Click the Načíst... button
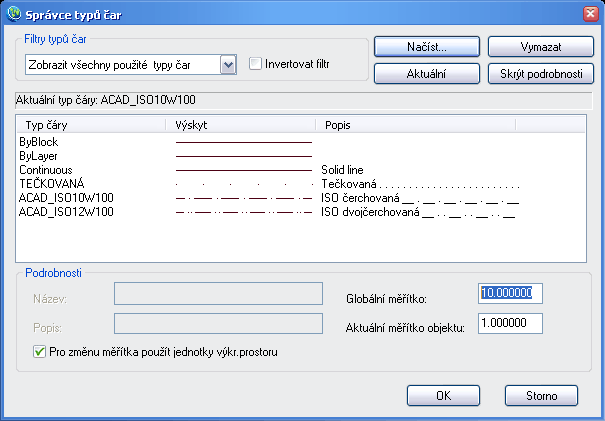The height and width of the screenshot is (421, 605). 424,47
